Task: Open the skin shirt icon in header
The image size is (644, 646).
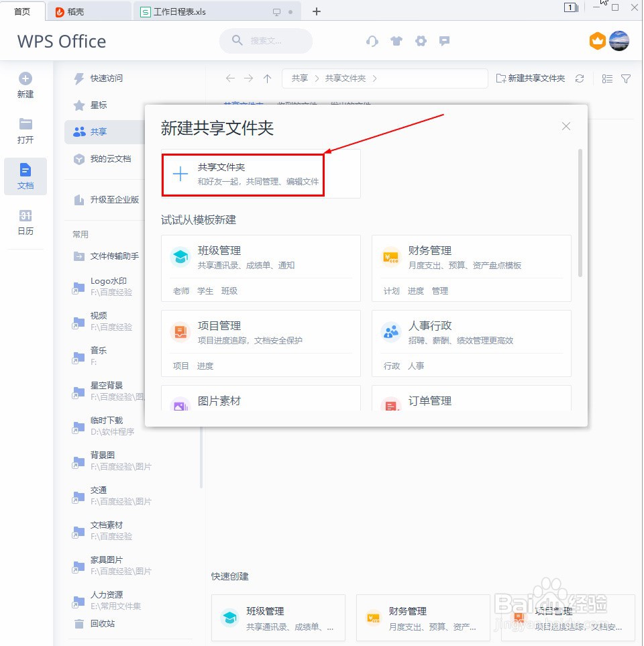Action: (396, 41)
